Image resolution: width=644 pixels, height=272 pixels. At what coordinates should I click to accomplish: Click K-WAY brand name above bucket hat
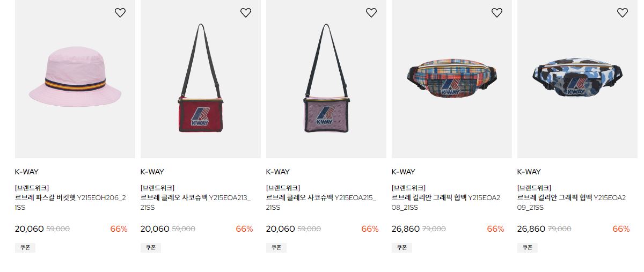click(27, 172)
